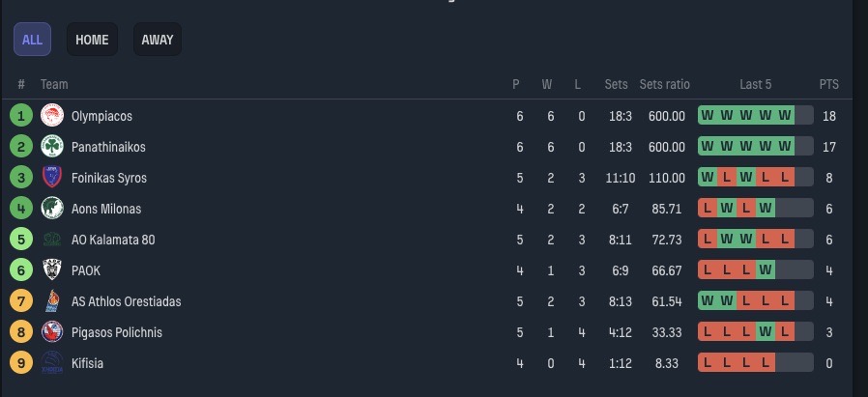Click the Pigasos Polichnis crest

click(52, 332)
